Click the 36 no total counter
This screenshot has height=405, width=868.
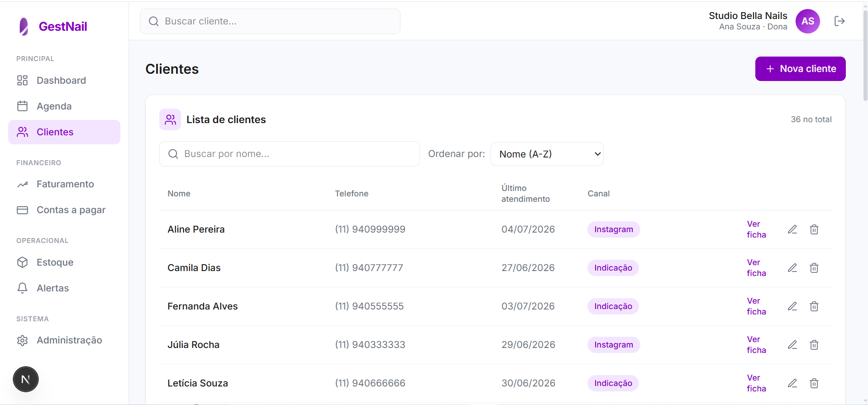tap(811, 119)
